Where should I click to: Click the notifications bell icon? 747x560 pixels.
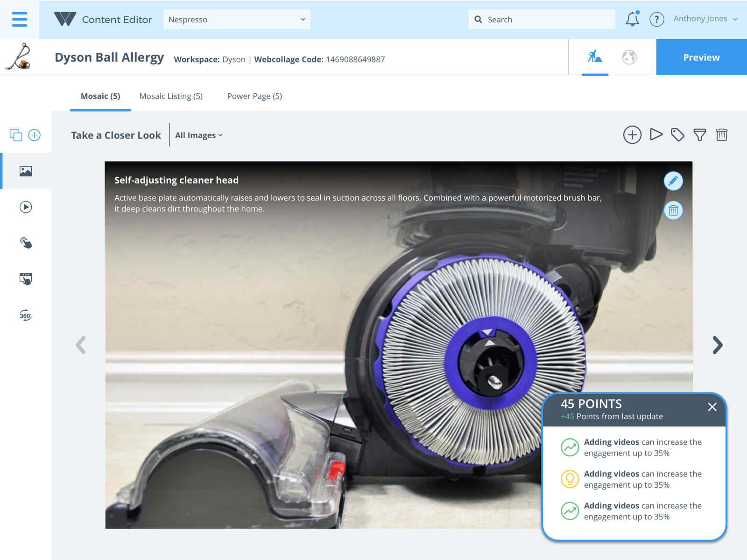(x=632, y=20)
